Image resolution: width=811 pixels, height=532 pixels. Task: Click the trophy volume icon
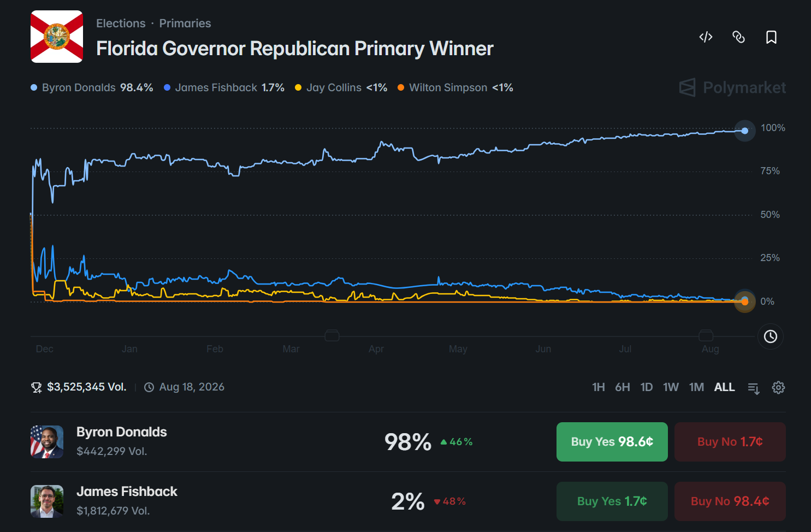[37, 387]
